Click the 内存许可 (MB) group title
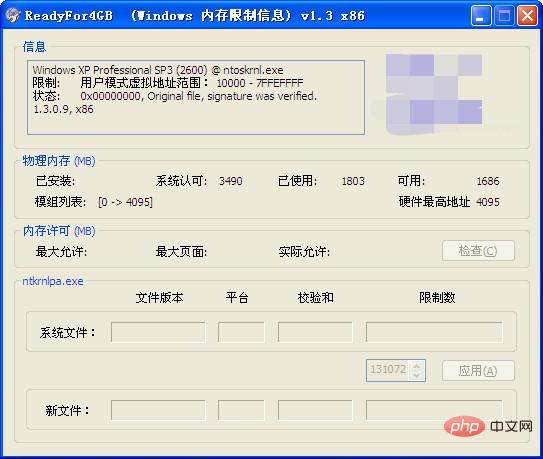The image size is (543, 459). coord(59,231)
